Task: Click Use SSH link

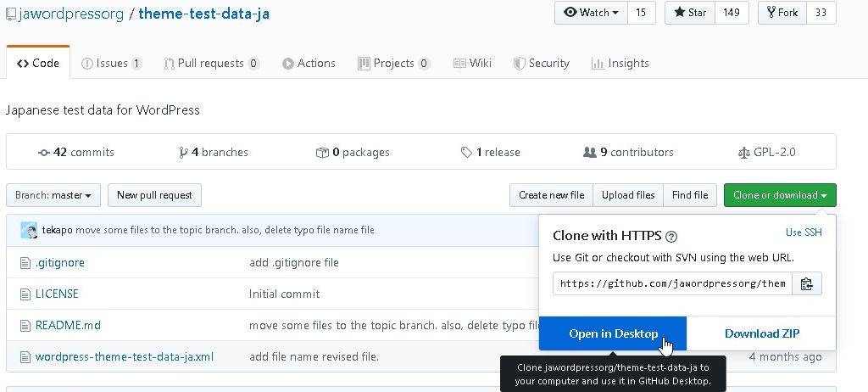Action: pos(804,232)
